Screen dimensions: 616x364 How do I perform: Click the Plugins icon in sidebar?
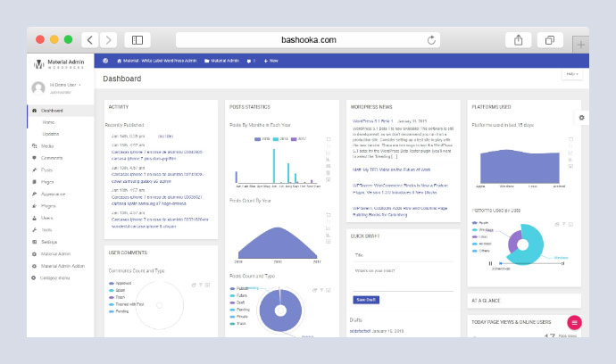[34, 206]
